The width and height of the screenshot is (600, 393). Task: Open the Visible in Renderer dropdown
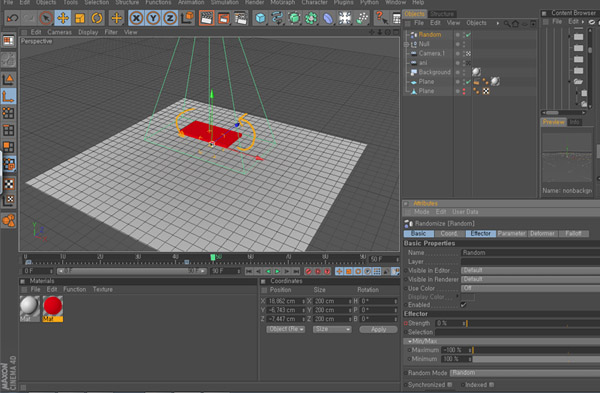pos(530,279)
